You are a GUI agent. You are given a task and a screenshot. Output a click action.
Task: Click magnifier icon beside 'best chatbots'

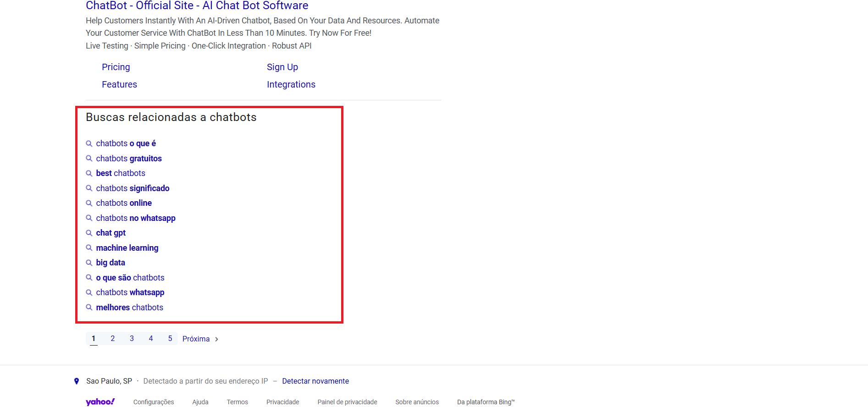tap(89, 174)
